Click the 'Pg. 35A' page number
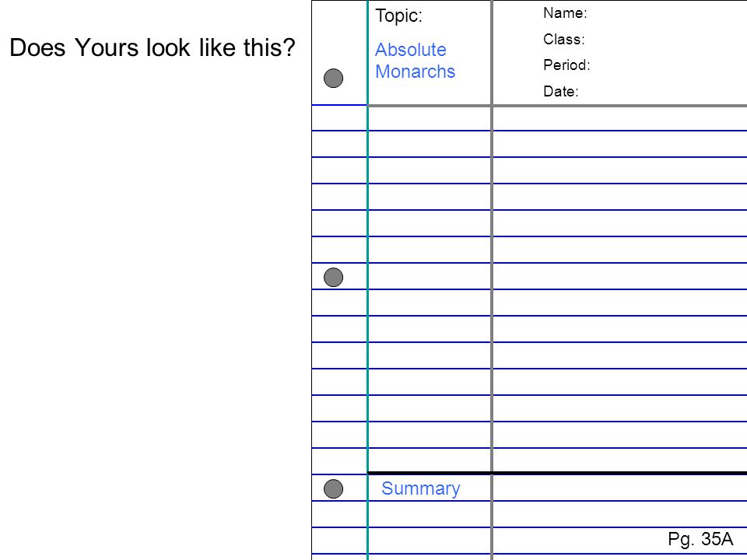747x560 pixels. [700, 539]
